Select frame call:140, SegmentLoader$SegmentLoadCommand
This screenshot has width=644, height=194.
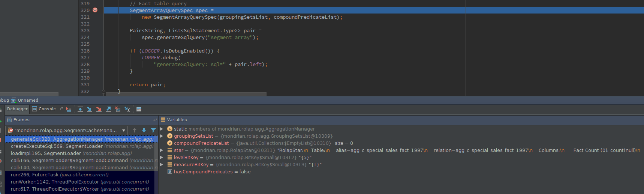(x=82, y=167)
